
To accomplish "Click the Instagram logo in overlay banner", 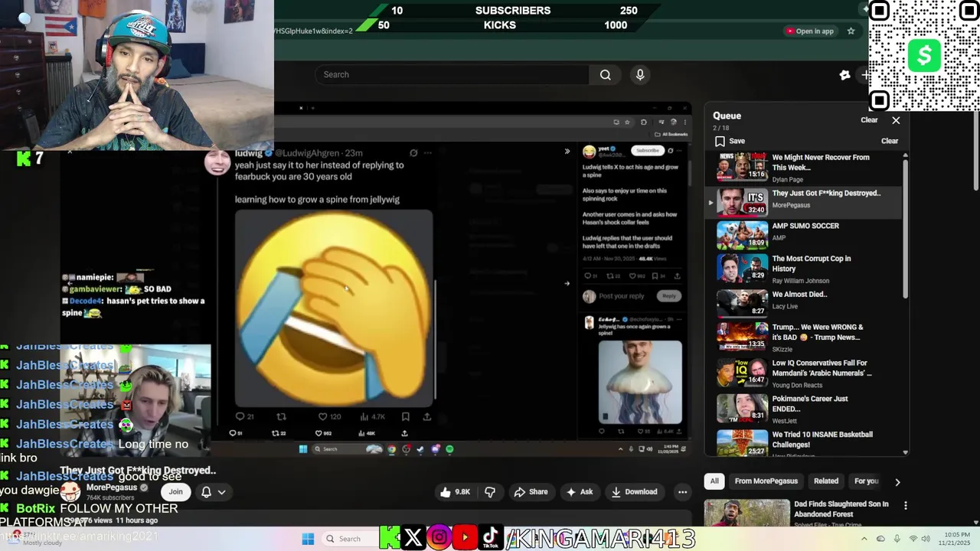I will (x=439, y=538).
